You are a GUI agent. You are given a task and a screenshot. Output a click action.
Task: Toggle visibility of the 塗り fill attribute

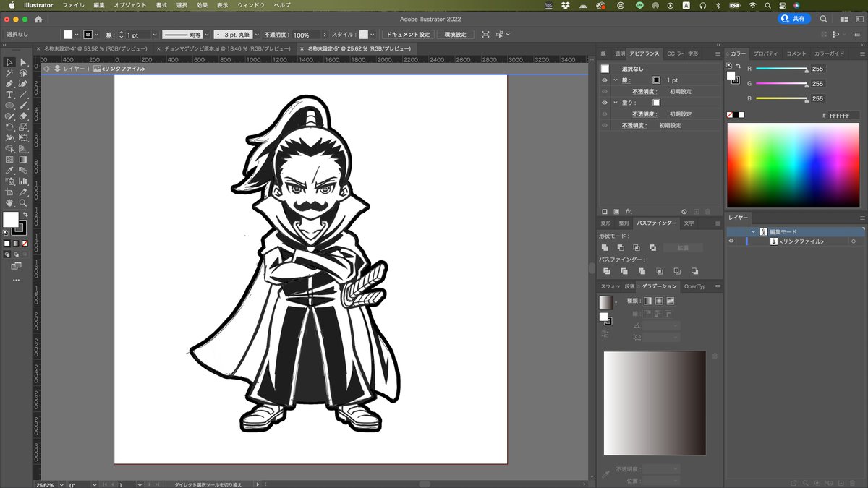pos(605,103)
